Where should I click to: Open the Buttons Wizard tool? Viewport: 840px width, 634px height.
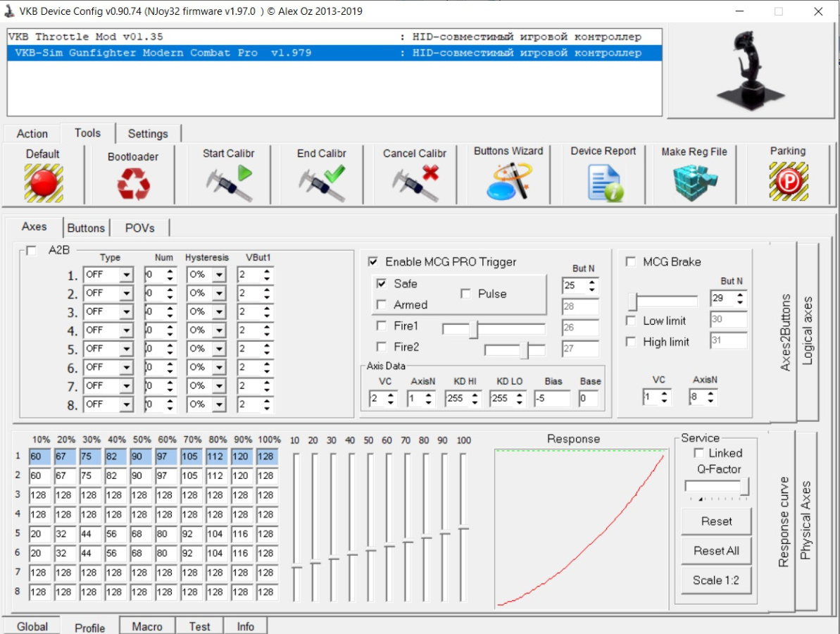(x=508, y=182)
